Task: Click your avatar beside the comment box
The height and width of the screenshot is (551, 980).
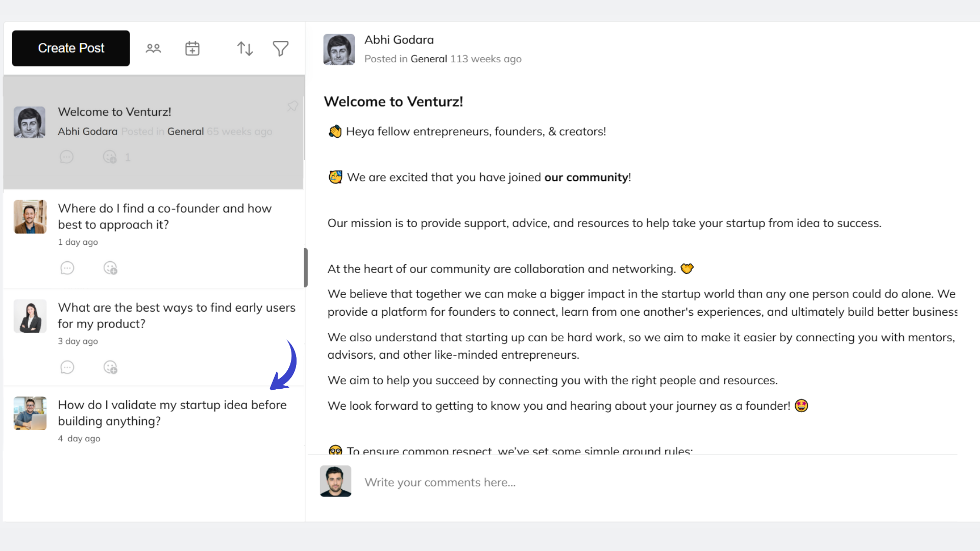Action: [x=335, y=481]
